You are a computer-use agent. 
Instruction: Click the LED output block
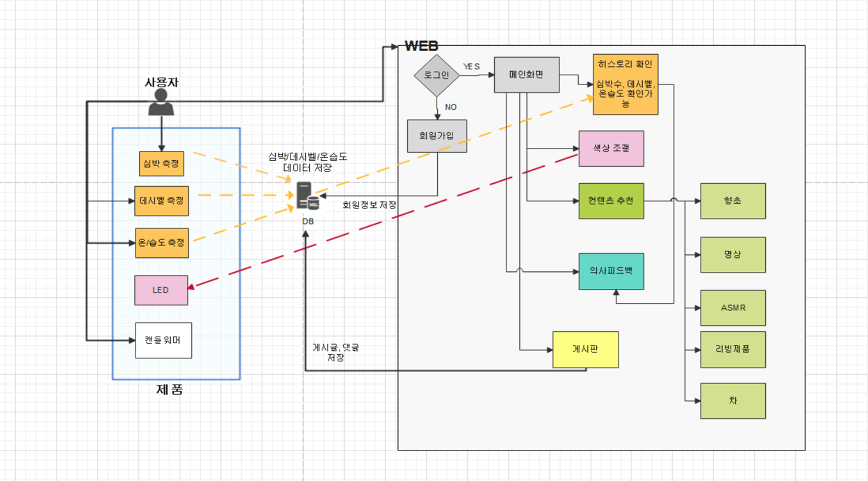(161, 290)
